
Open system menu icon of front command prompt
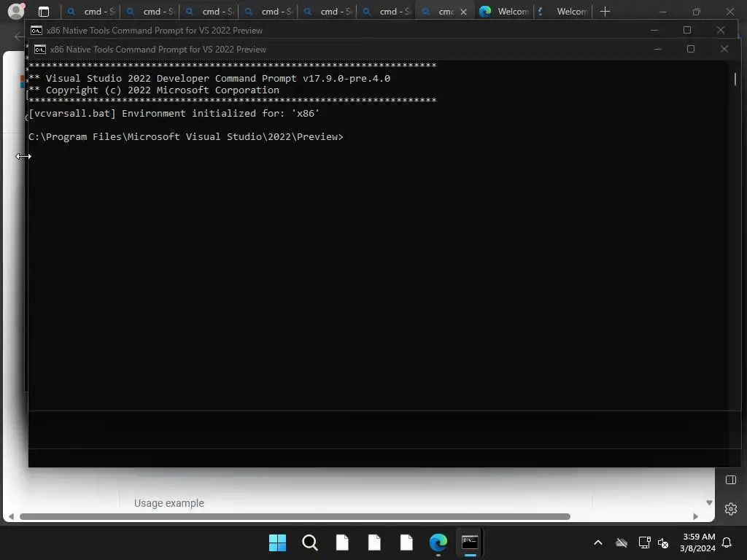pyautogui.click(x=40, y=49)
